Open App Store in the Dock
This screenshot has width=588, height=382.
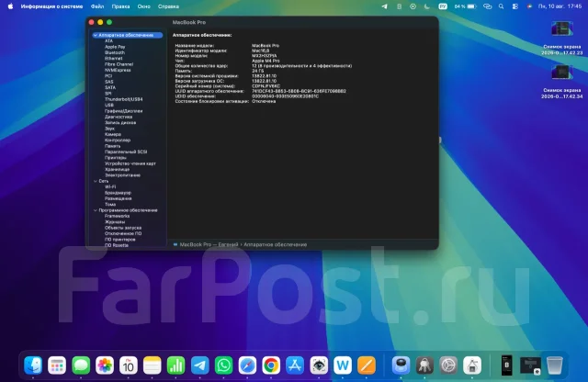point(295,365)
